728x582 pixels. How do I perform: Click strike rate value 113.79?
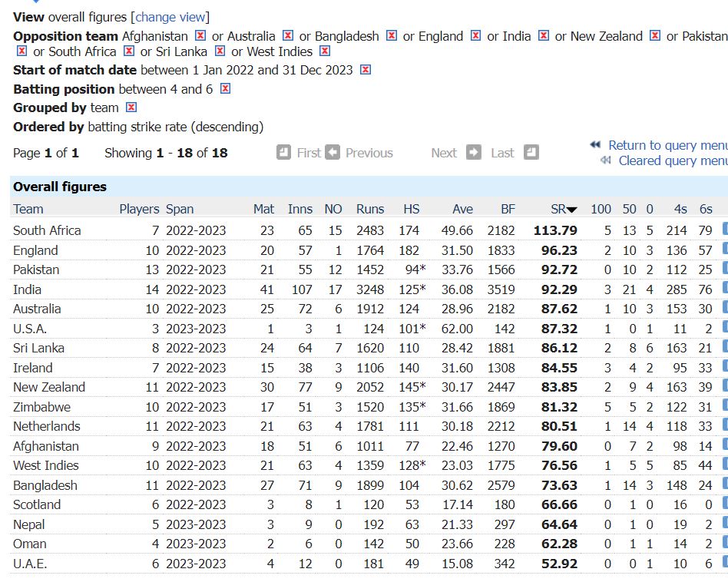pyautogui.click(x=555, y=230)
